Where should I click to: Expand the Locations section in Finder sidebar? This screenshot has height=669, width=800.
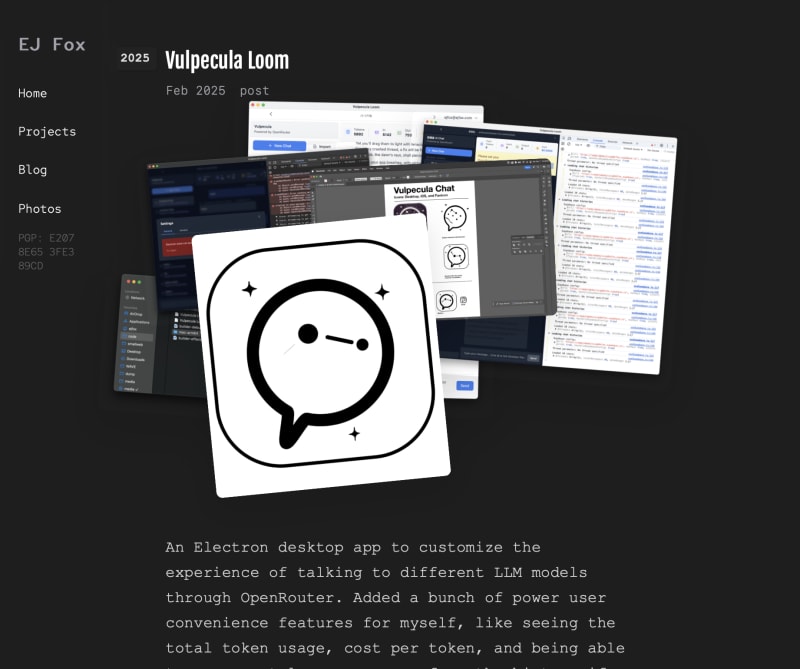131,290
